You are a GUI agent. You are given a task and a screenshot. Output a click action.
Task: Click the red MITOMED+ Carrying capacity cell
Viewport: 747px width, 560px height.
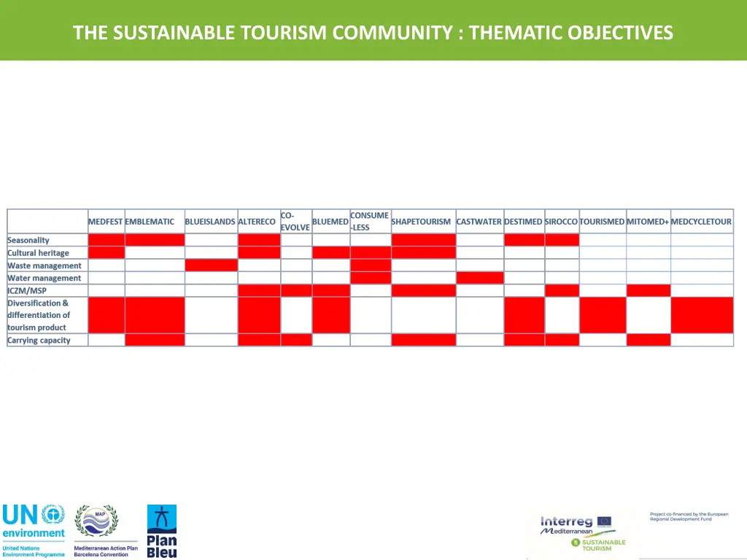coord(649,340)
